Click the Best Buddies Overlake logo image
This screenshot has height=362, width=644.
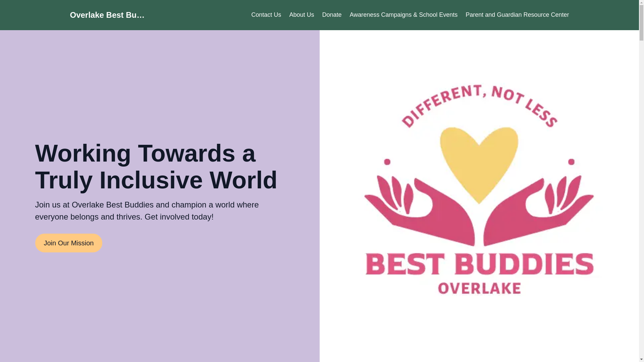(479, 196)
